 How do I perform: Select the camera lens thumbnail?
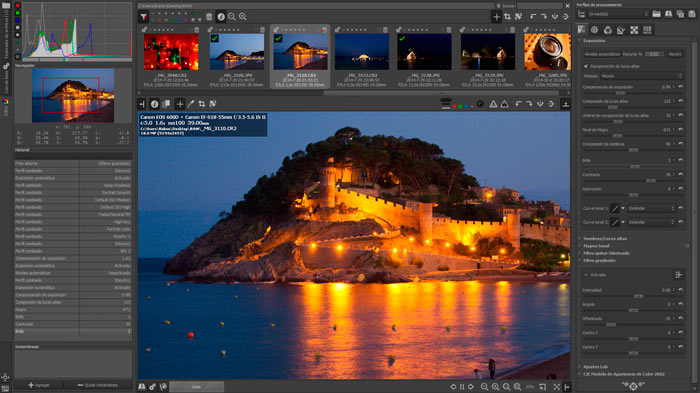(547, 52)
